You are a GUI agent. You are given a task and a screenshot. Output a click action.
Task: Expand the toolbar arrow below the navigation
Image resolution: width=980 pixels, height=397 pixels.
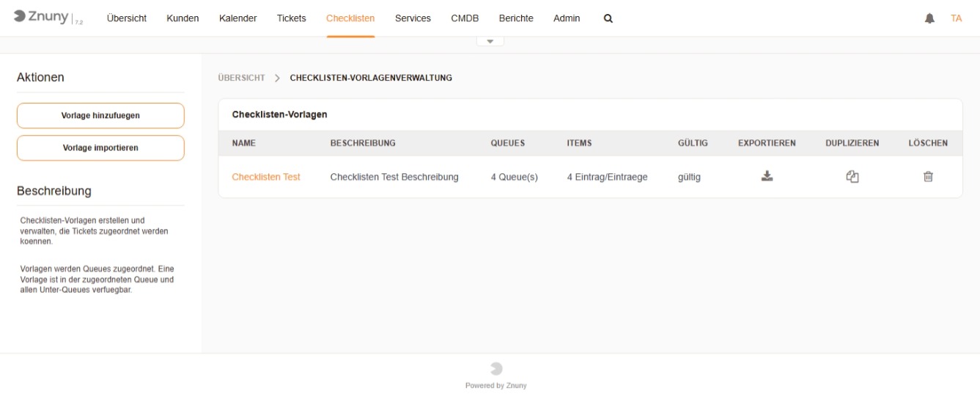click(490, 42)
